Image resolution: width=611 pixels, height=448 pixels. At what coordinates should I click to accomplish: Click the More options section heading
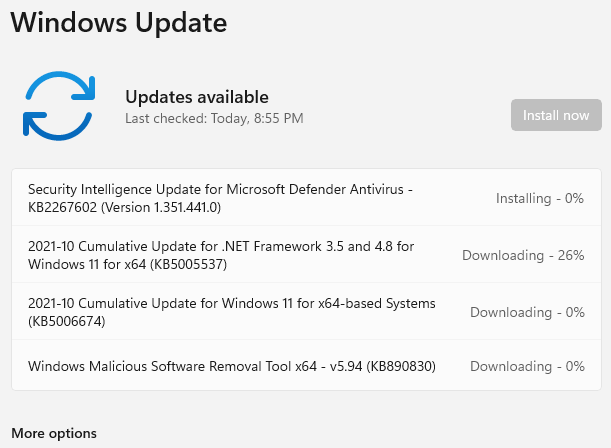pos(54,433)
